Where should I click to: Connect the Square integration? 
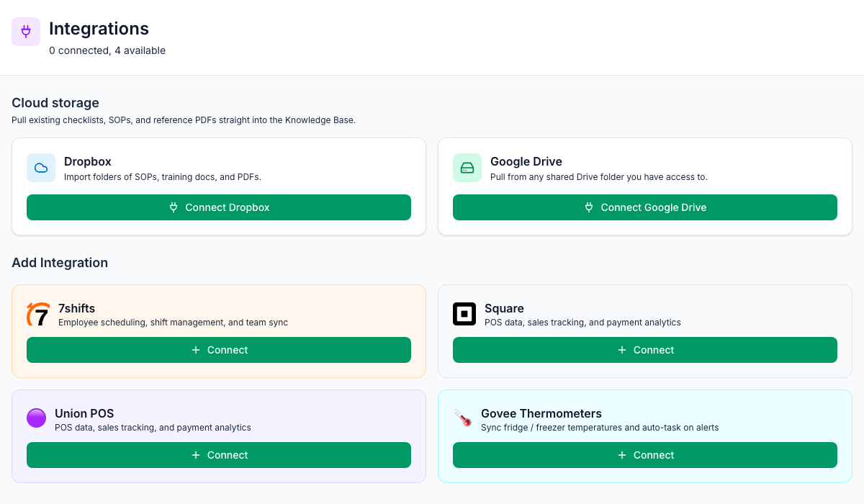645,350
